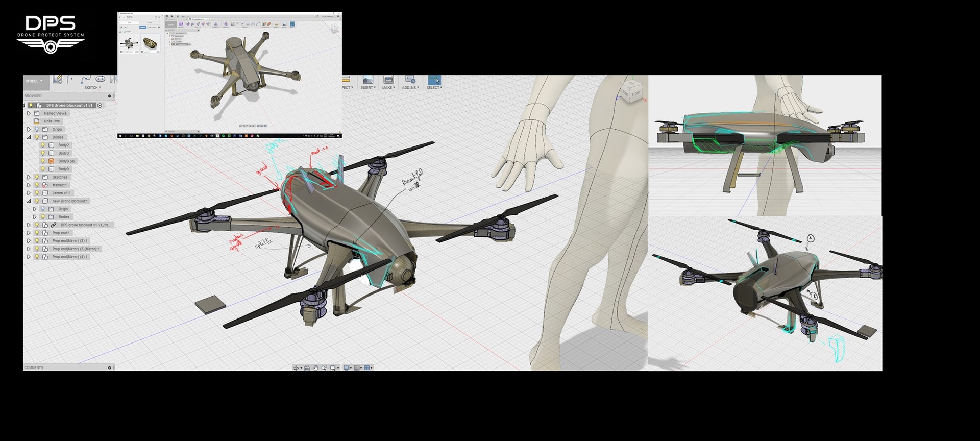The width and height of the screenshot is (980, 441).
Task: Collapse the Bodies folder under root
Action: [29, 137]
